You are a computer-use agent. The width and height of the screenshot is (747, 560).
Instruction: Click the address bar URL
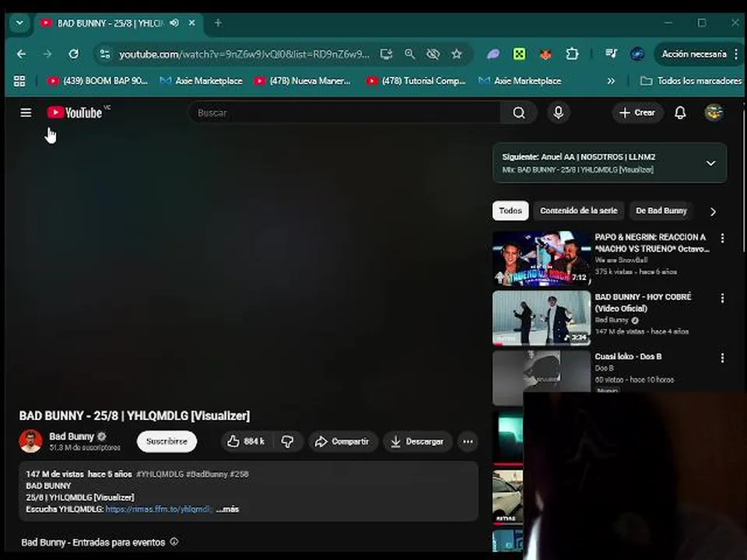244,54
